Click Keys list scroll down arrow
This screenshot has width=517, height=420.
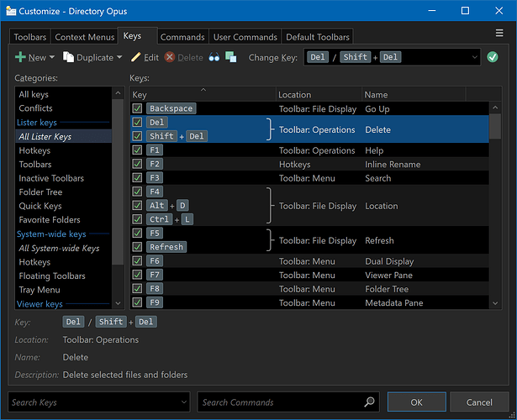click(x=495, y=303)
